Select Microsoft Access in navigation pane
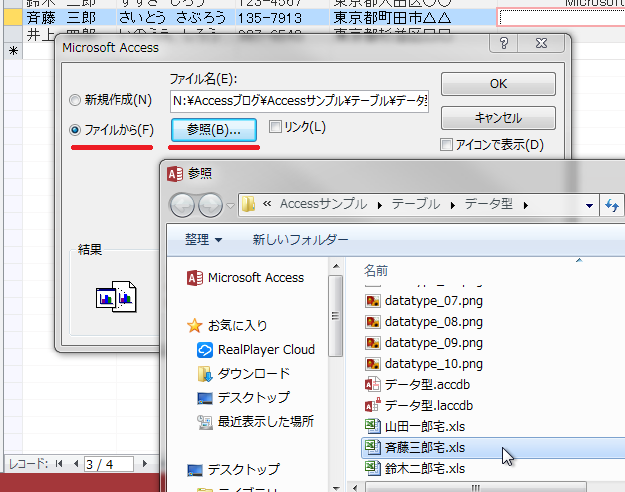The height and width of the screenshot is (492, 625). pos(256,277)
